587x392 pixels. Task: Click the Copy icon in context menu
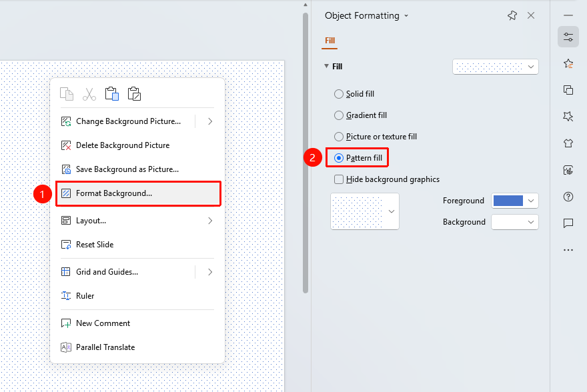[67, 94]
